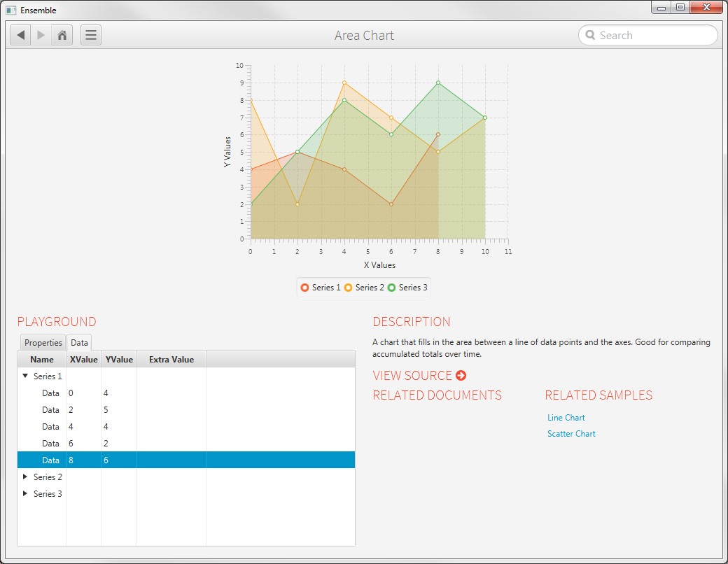Image resolution: width=728 pixels, height=564 pixels.
Task: Click the Extra Value column header
Action: click(171, 359)
